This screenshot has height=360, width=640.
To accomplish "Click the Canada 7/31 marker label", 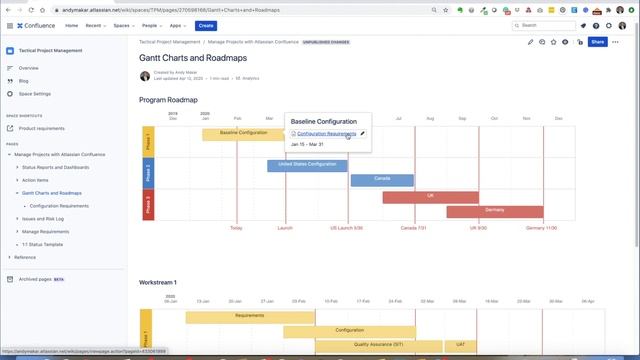I will tap(413, 228).
